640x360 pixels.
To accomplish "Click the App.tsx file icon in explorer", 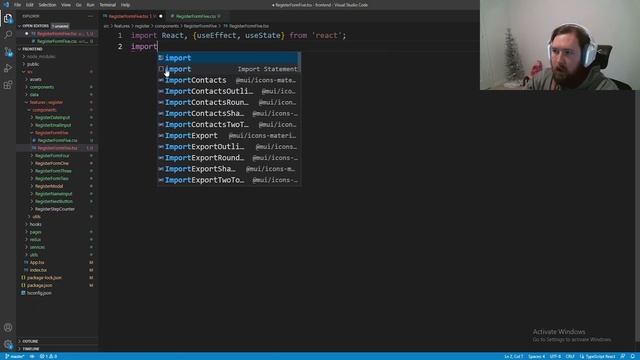I will tap(26, 262).
